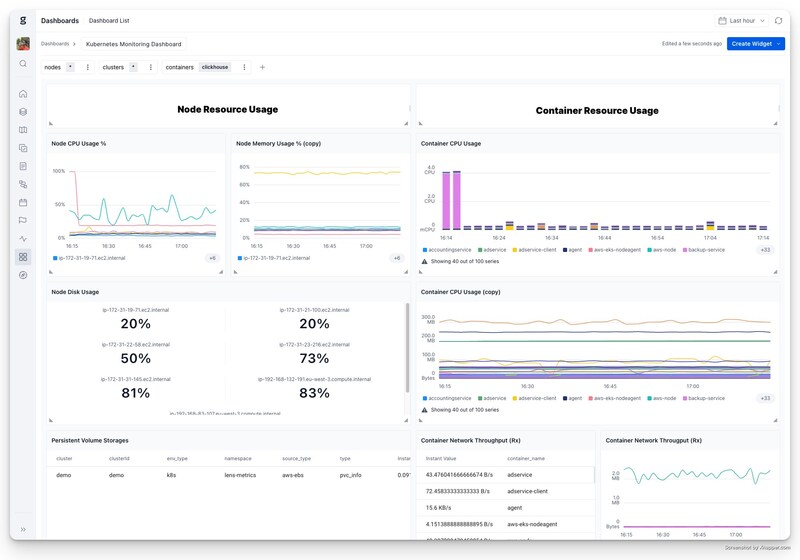The image size is (800, 560).
Task: Click the Kubernetes Monitoring Dashboard title field
Action: tap(134, 44)
